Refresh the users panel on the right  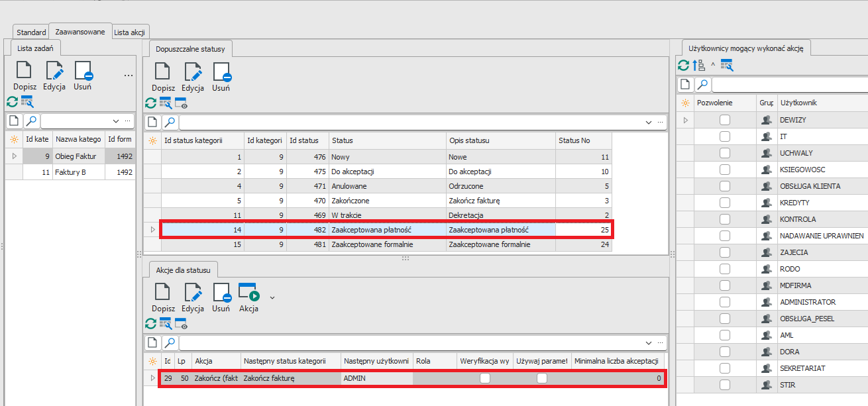[x=683, y=65]
